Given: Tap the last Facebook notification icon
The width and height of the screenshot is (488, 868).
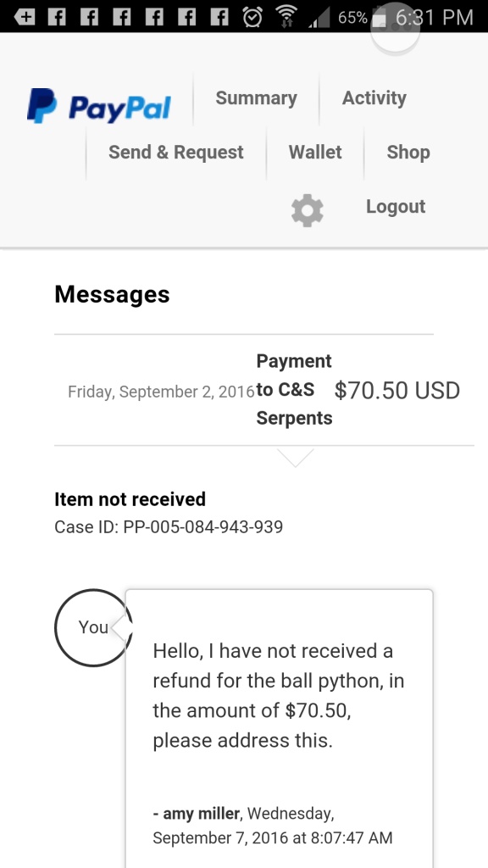Looking at the screenshot, I should 219,18.
